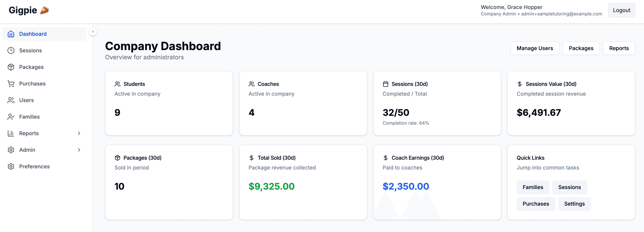The width and height of the screenshot is (644, 232).
Task: Expand the Admin sidebar section
Action: click(x=79, y=150)
